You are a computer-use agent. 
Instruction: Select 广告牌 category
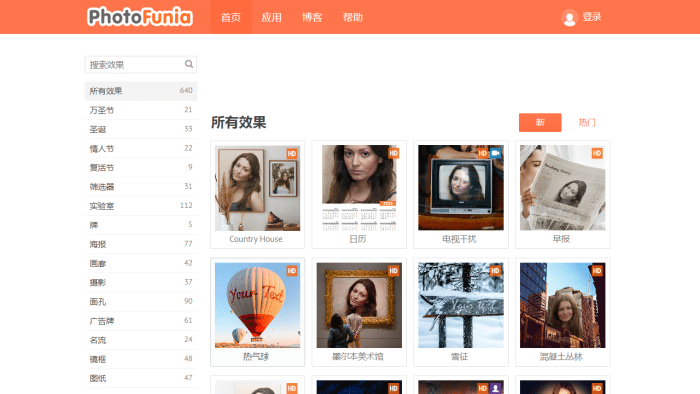tap(141, 321)
